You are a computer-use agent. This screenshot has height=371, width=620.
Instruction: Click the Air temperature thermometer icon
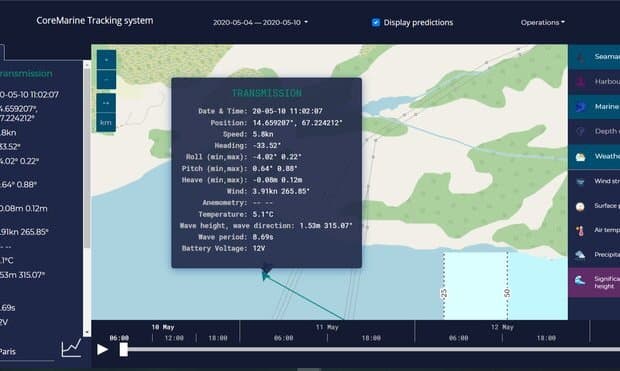580,231
